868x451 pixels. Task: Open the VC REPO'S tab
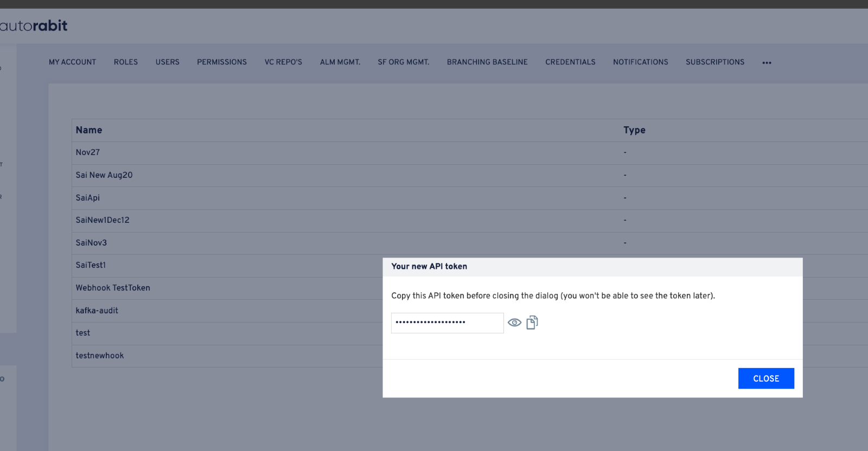283,62
